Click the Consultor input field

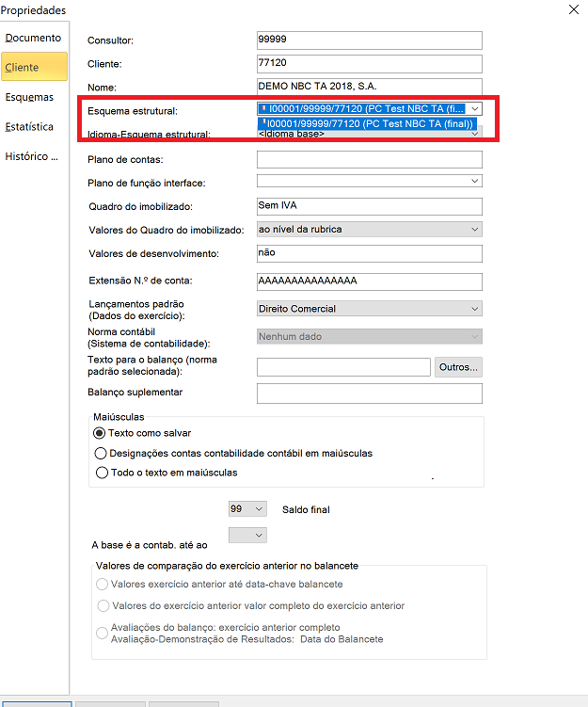coord(370,40)
